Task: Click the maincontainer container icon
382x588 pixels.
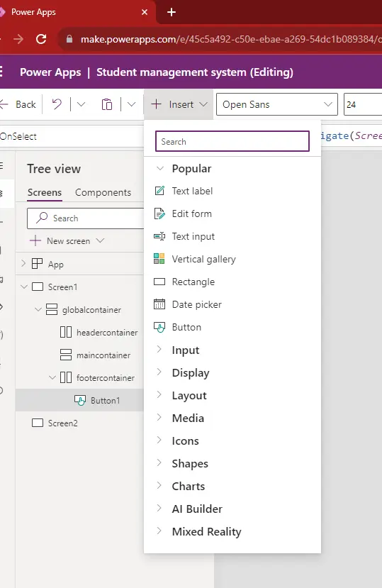Action: [66, 355]
